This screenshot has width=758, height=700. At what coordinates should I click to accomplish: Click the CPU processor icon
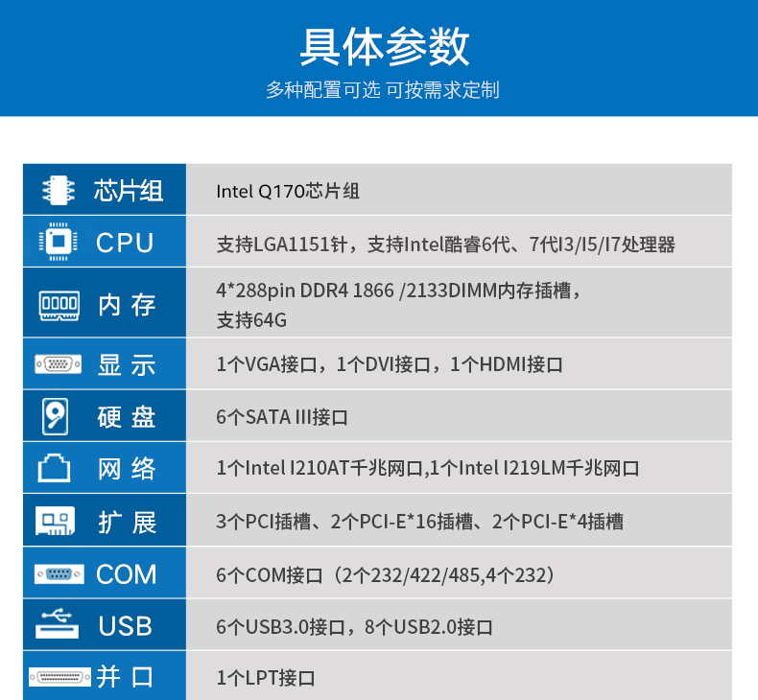(x=58, y=242)
